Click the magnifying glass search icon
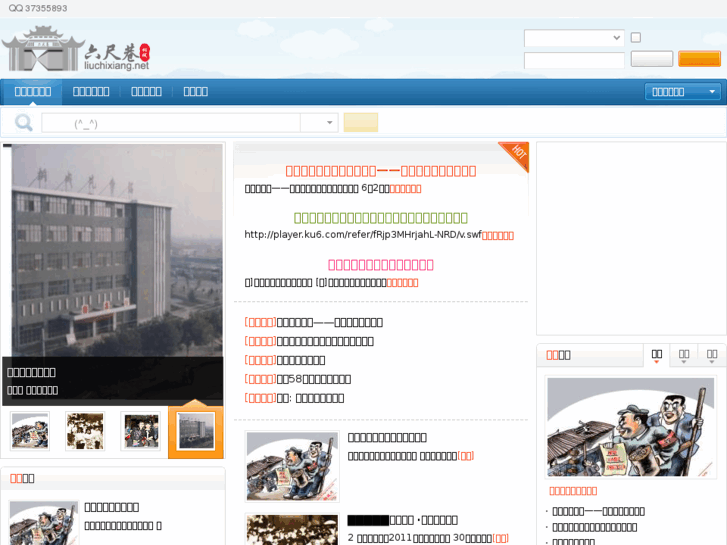 [x=23, y=123]
